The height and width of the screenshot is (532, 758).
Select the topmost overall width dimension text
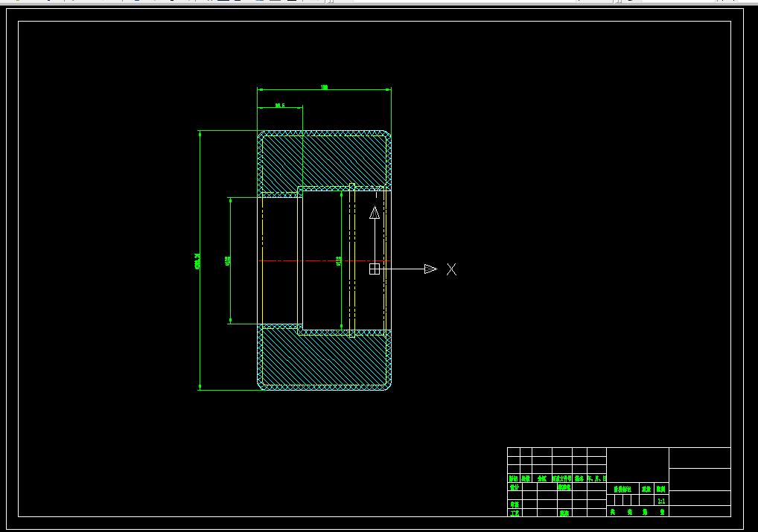(324, 88)
